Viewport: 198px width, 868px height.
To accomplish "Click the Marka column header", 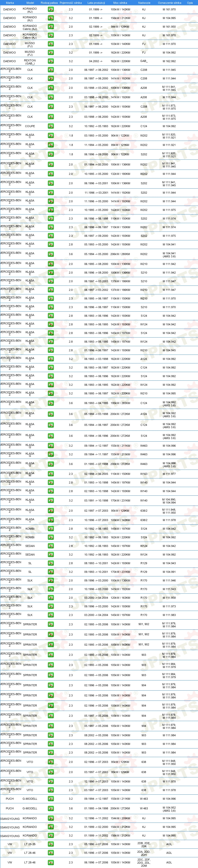I will [10, 3].
